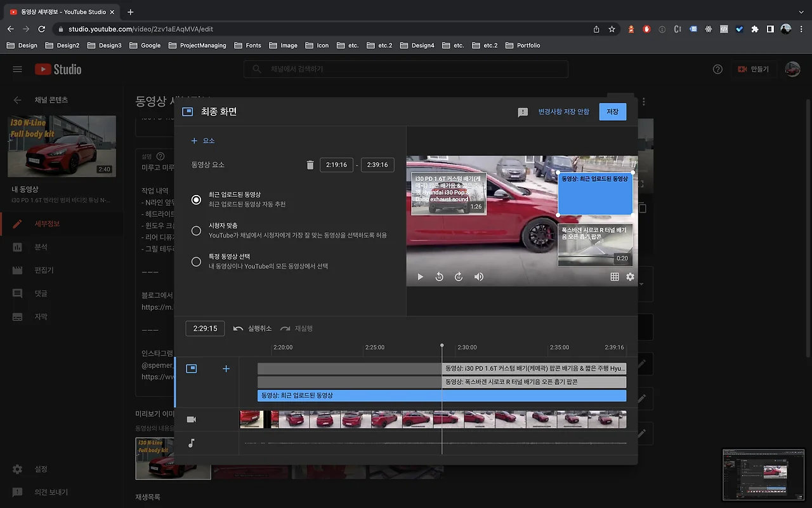Viewport: 812px width, 508px height.
Task: Click 변경사항 저장 안함 to discard
Action: pos(563,112)
